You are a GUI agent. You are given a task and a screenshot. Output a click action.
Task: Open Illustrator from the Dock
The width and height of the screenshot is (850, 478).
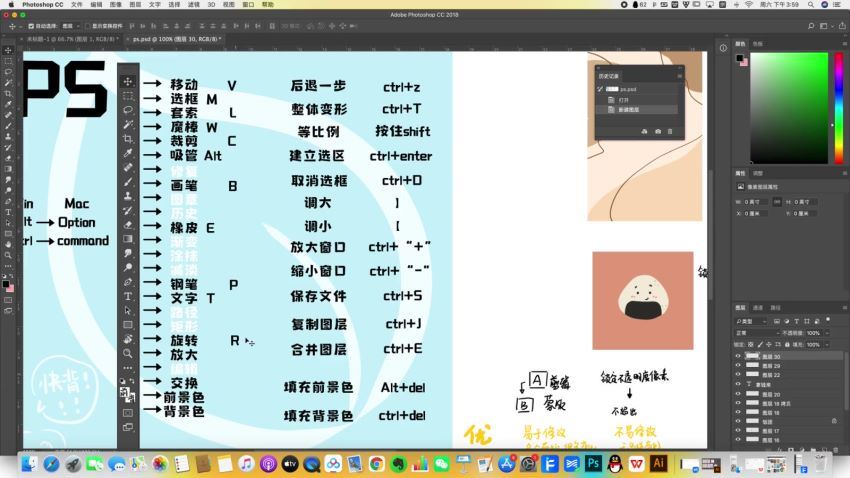pos(659,463)
